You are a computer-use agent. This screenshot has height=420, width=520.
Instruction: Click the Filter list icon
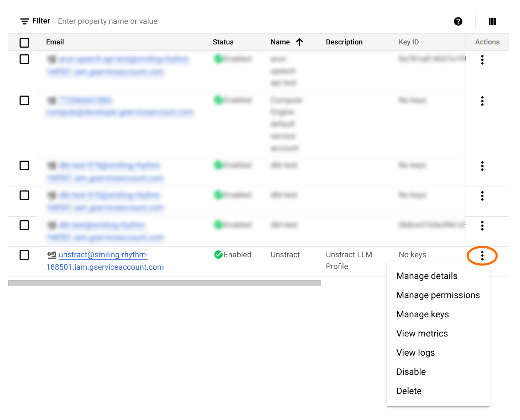[25, 21]
